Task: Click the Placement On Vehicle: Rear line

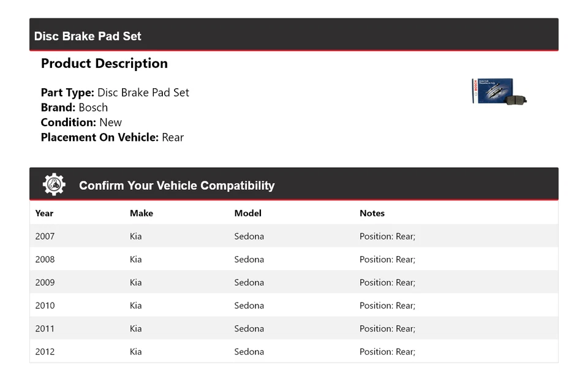Action: (112, 137)
